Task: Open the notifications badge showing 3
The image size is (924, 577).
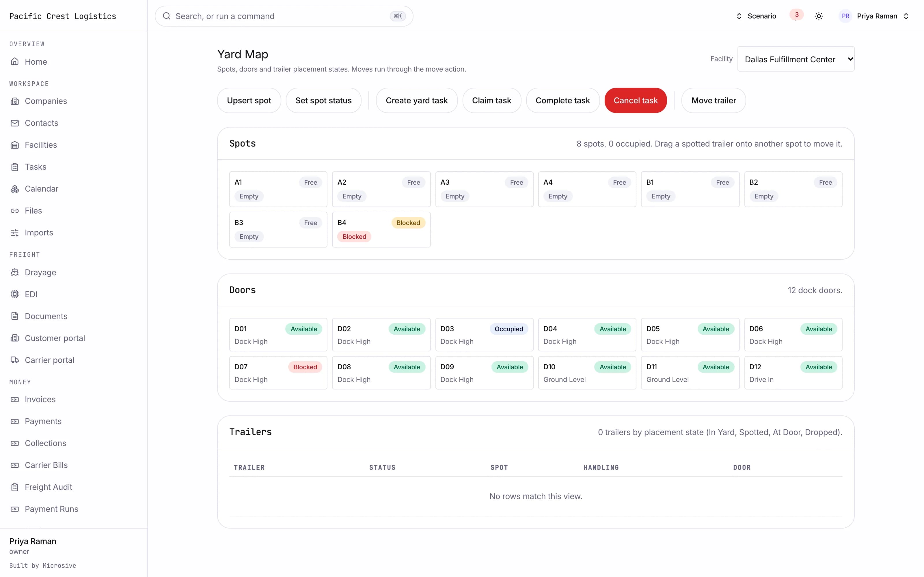Action: pos(796,15)
